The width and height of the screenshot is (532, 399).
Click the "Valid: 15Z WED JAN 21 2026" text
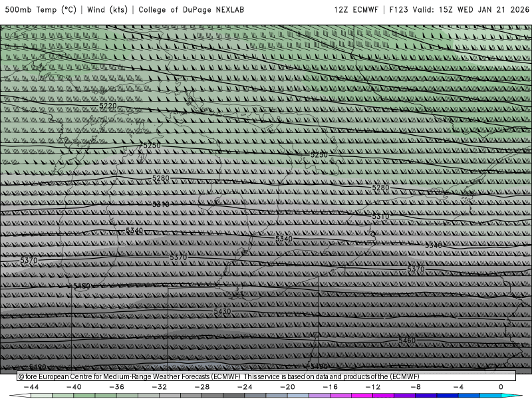(471, 9)
